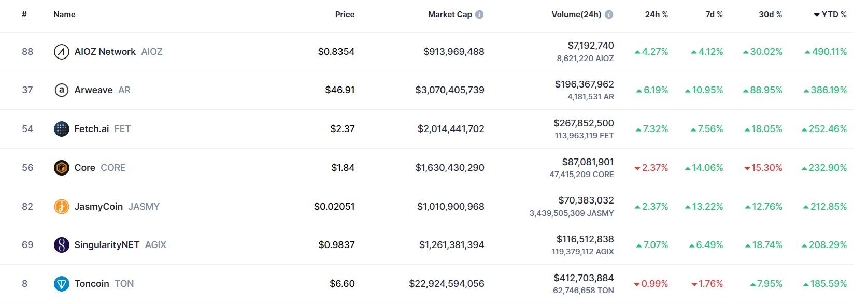
Task: Sort by the 24h % header
Action: pos(656,15)
